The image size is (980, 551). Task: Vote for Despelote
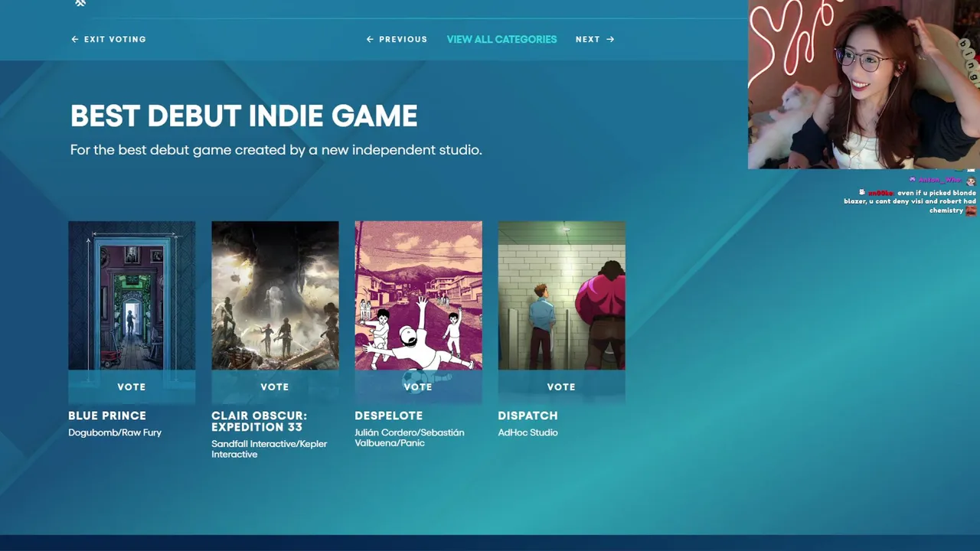[418, 387]
